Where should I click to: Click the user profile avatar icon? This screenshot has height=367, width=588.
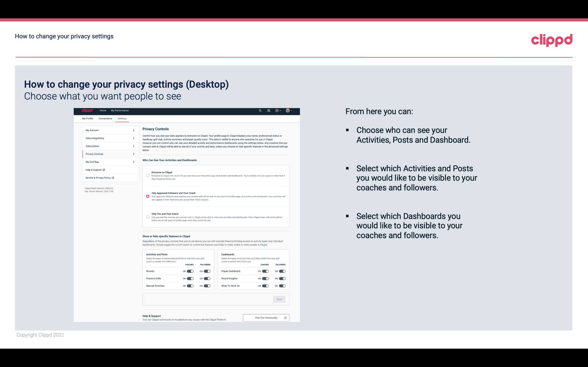(x=288, y=111)
